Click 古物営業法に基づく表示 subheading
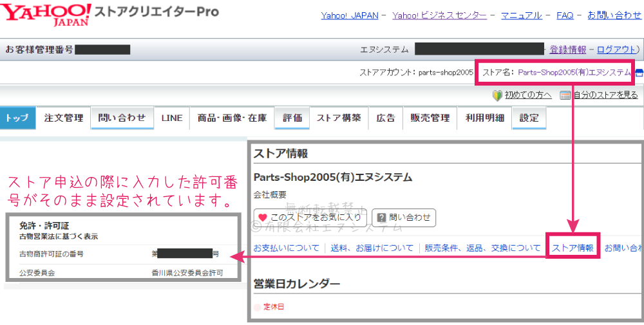Viewport: 644px width, 325px height. click(59, 237)
